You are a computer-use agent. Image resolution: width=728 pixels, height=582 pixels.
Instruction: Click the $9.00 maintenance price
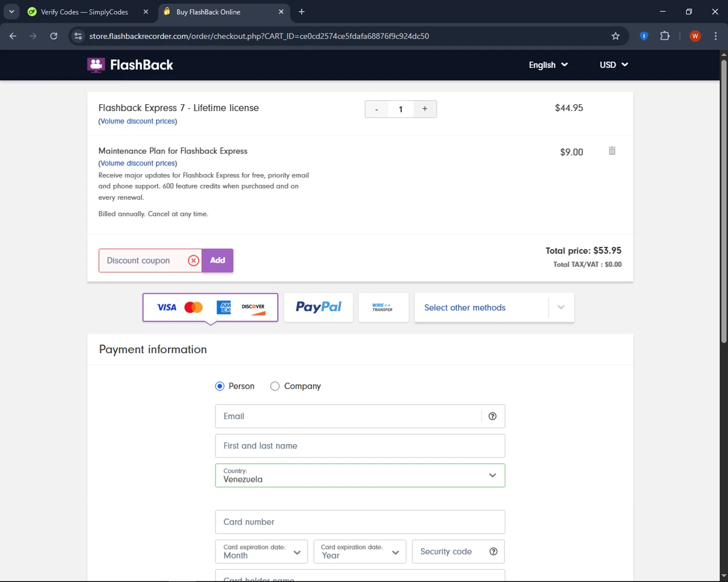click(x=572, y=152)
